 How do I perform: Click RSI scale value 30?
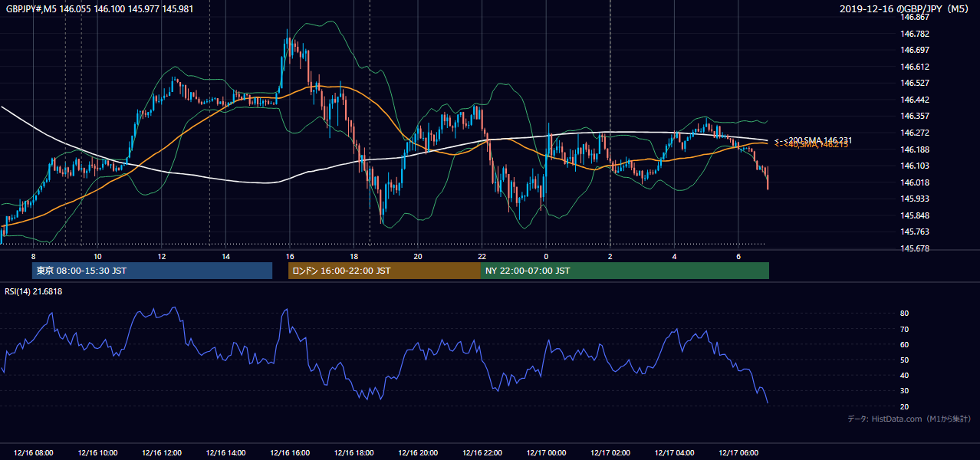point(904,391)
